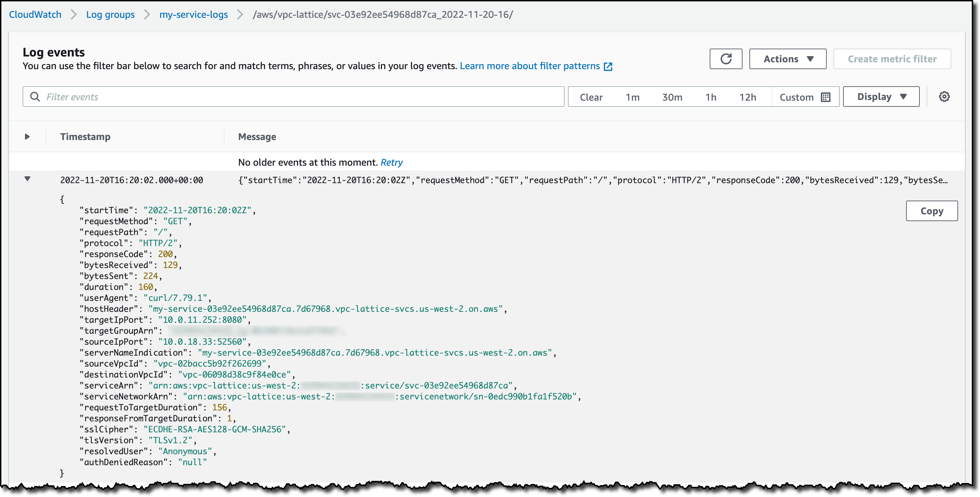Click the refresh log events icon
Screen dimensions: 980x497
pos(725,59)
